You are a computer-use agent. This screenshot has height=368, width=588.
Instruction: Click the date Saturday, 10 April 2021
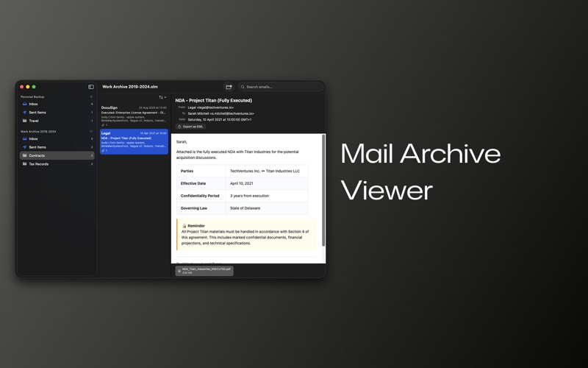pos(219,119)
